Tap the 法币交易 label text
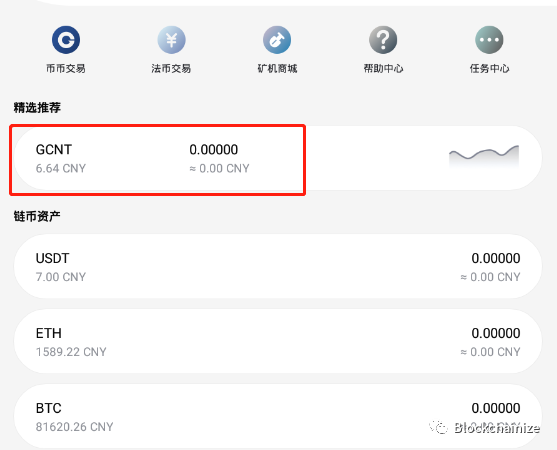This screenshot has height=450, width=557. tap(171, 68)
